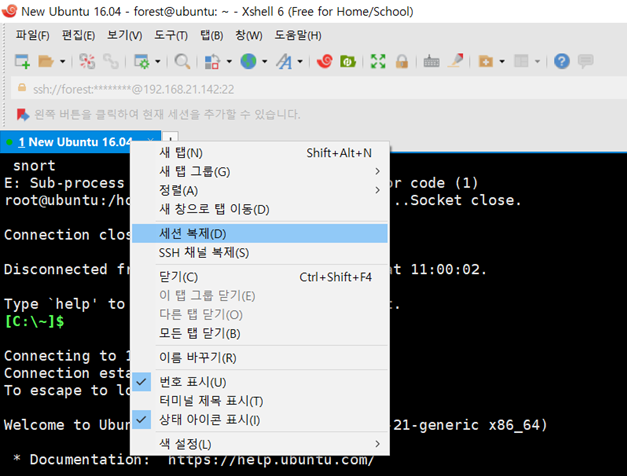Click the Highlight pen icon
The height and width of the screenshot is (476, 627).
pos(455,61)
